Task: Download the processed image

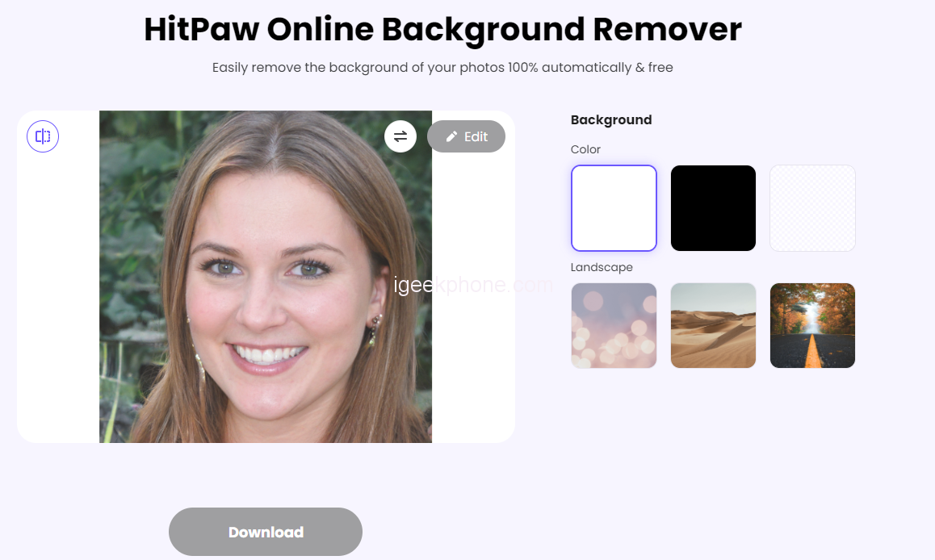Action: pos(265,532)
